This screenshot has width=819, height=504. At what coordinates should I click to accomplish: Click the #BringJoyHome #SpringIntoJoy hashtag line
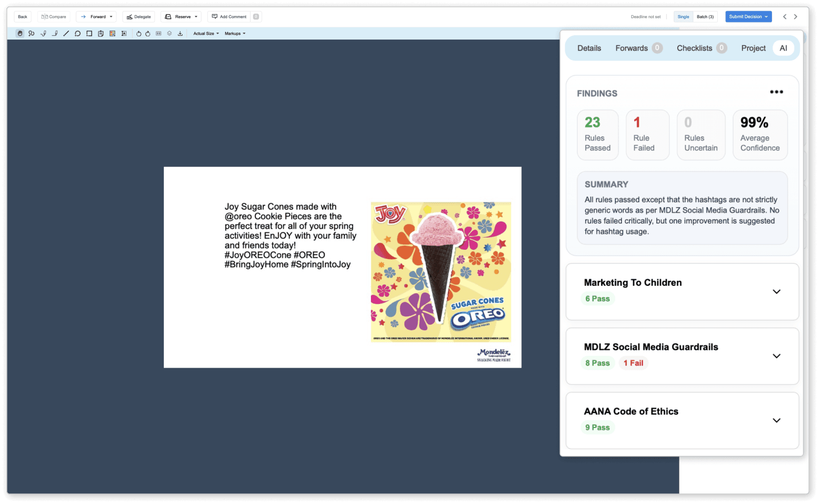pyautogui.click(x=288, y=264)
